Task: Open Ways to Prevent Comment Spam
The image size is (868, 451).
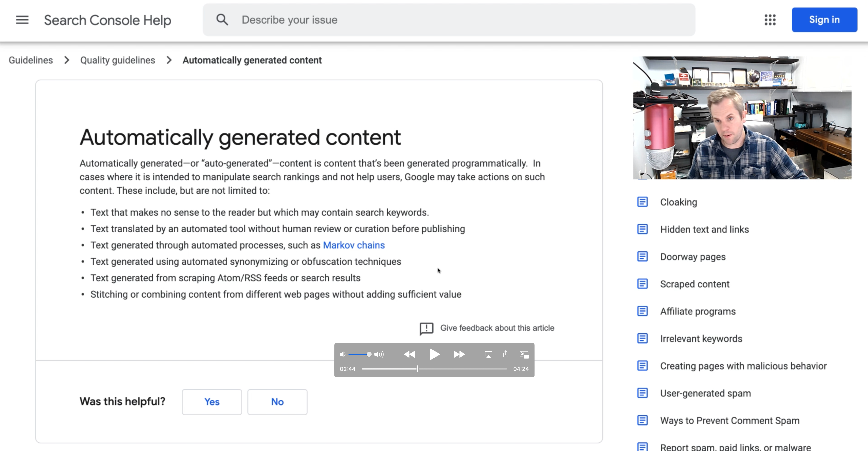Action: coord(729,421)
